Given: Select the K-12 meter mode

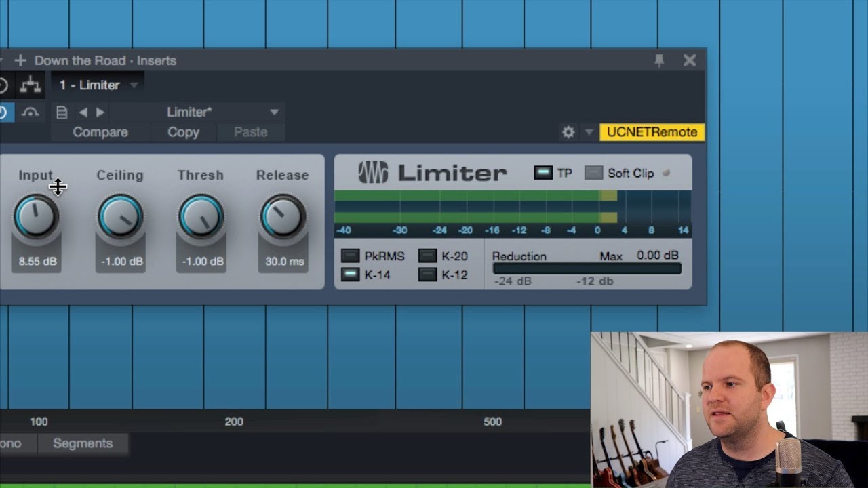Looking at the screenshot, I should (x=427, y=274).
